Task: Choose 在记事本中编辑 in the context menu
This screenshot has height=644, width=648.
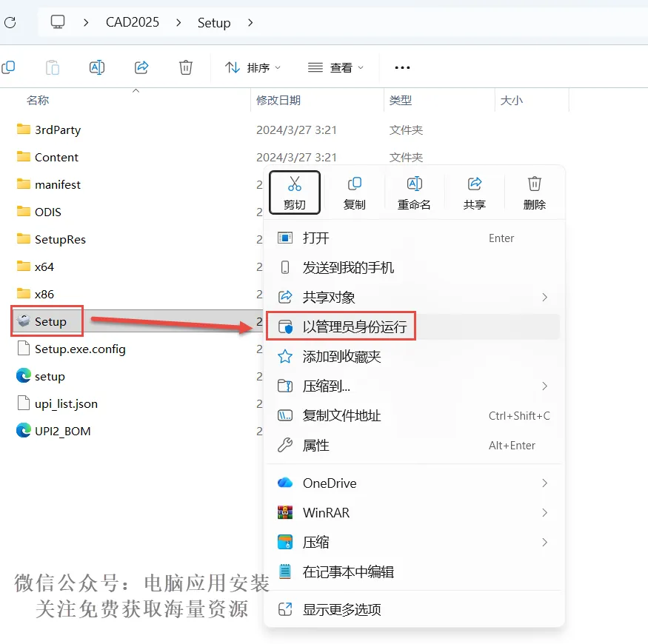Action: click(414, 571)
